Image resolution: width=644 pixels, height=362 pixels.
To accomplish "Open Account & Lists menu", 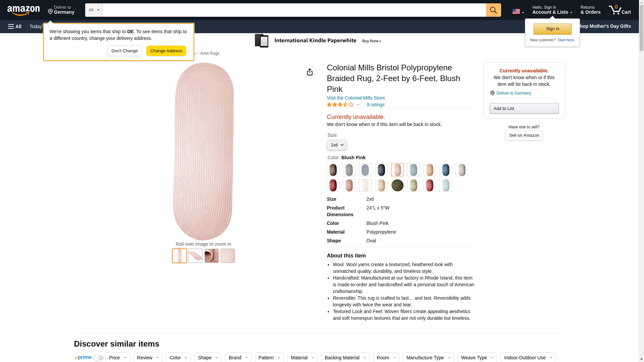I will click(552, 10).
